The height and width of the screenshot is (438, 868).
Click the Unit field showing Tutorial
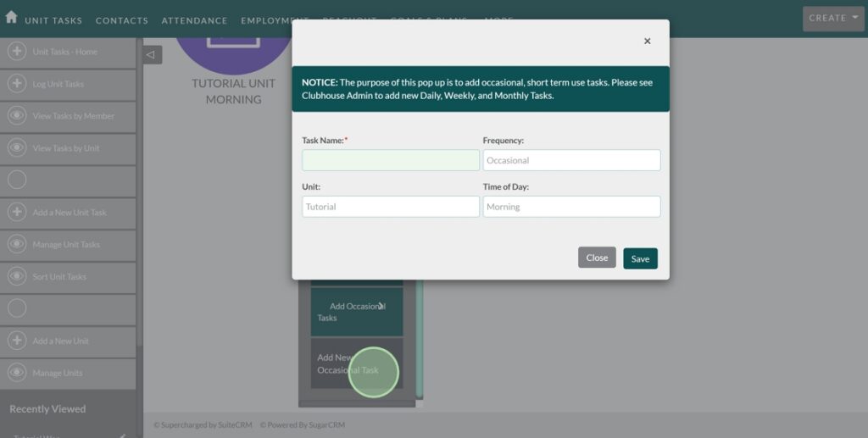click(x=391, y=207)
